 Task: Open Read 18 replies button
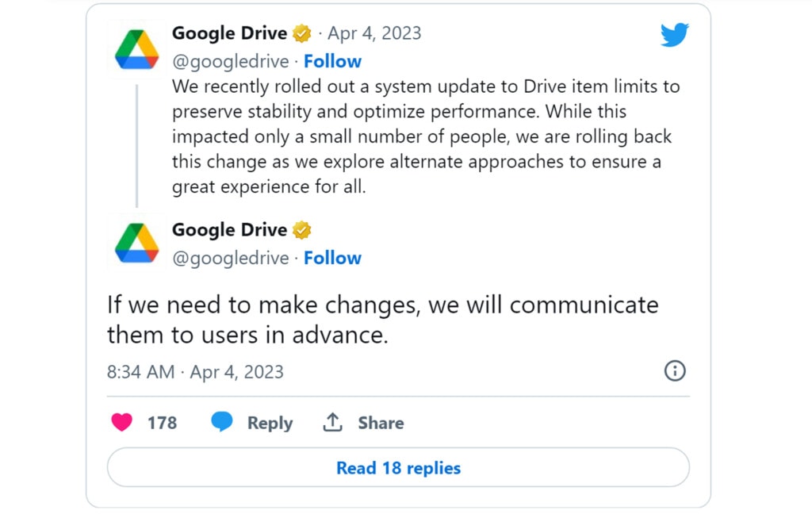pos(398,467)
